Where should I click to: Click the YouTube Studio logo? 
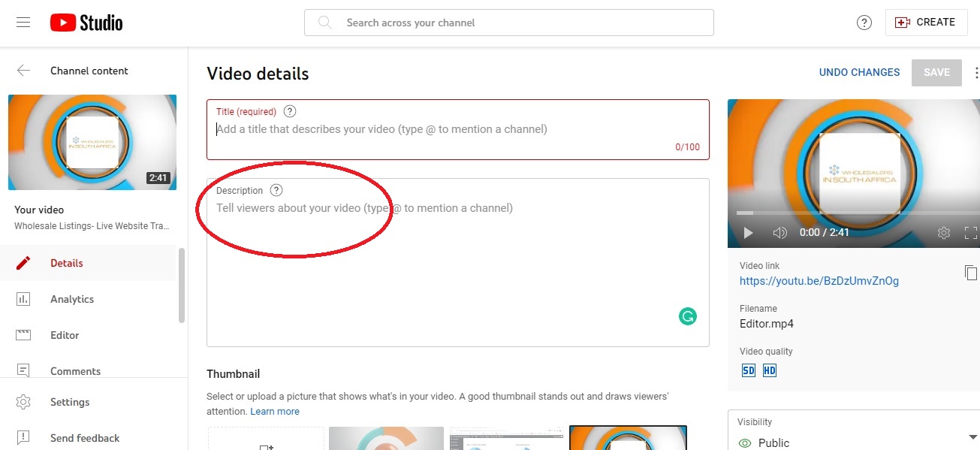tap(86, 23)
